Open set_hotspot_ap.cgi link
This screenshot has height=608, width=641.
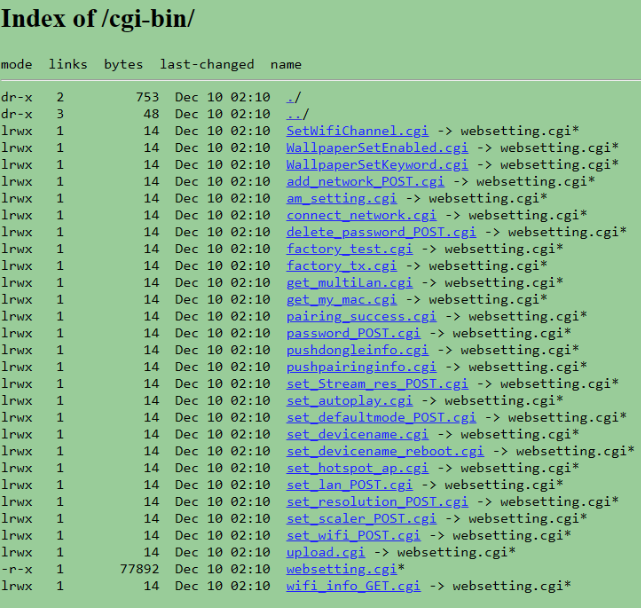pos(357,468)
